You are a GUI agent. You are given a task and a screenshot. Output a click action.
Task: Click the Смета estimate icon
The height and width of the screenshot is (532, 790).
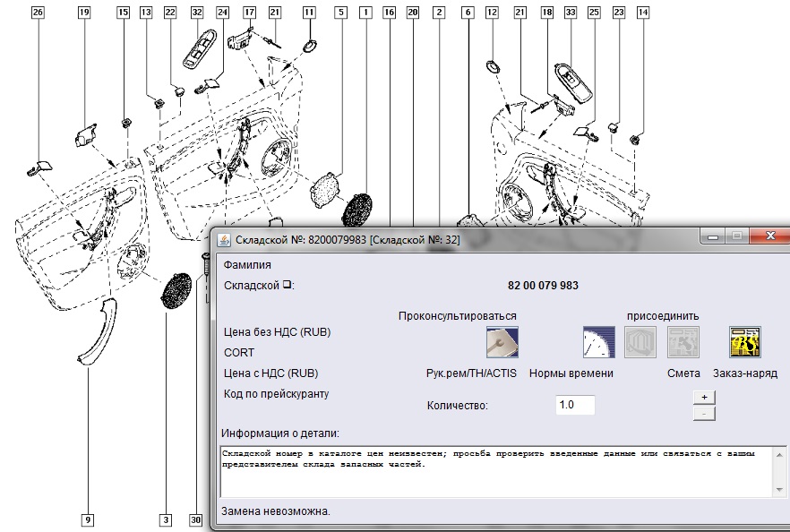[683, 341]
